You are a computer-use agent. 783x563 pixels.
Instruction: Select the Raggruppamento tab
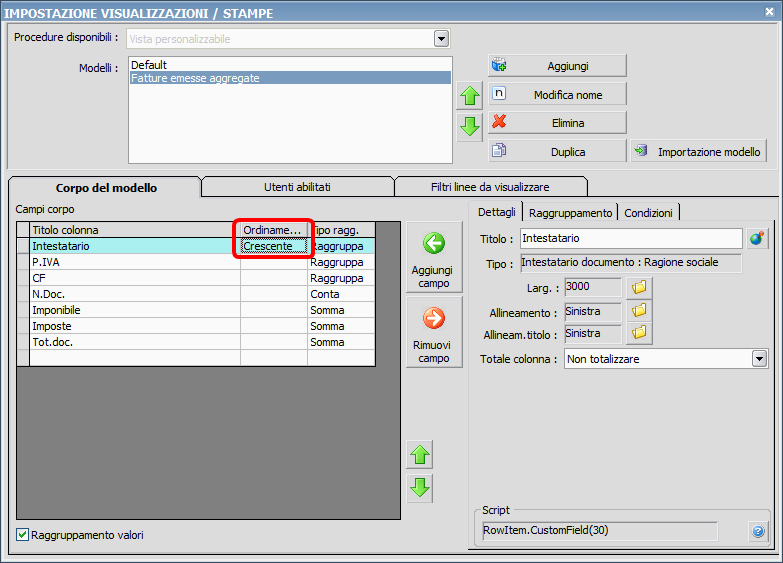tap(570, 213)
